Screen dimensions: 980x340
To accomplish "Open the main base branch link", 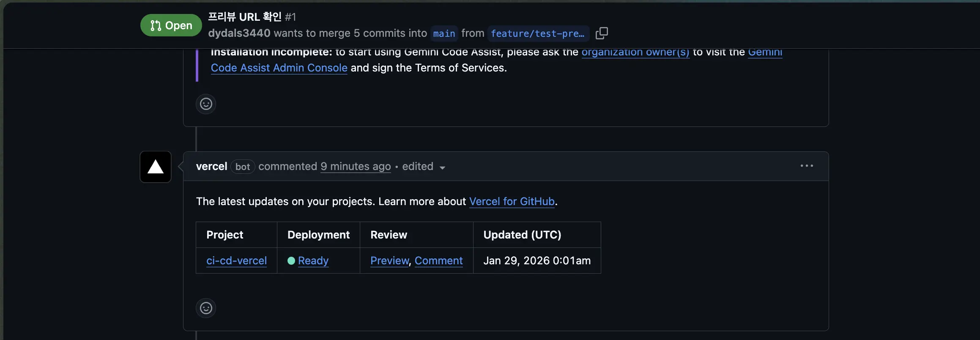I will pos(444,33).
